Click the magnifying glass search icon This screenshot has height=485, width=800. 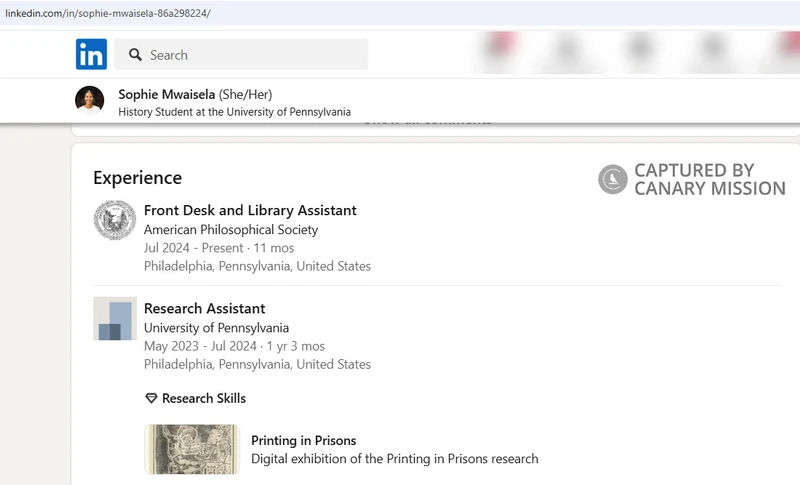(136, 55)
